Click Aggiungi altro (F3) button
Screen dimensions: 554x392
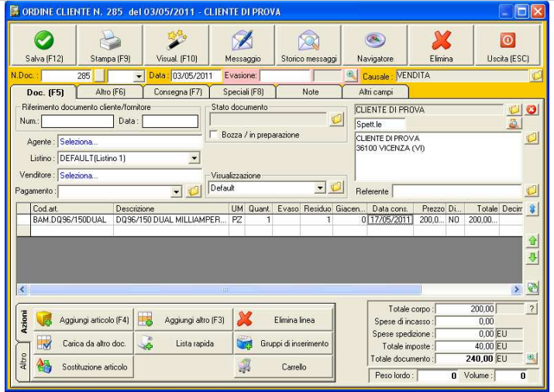point(184,320)
